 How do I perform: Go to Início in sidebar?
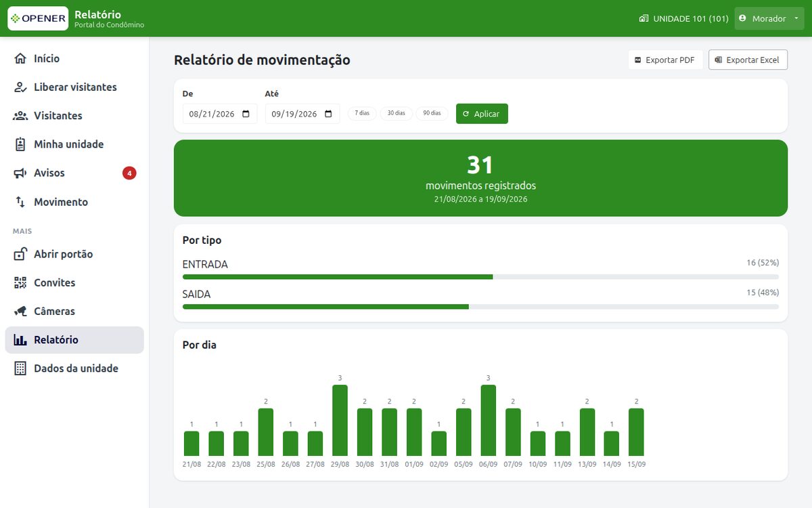pos(74,58)
